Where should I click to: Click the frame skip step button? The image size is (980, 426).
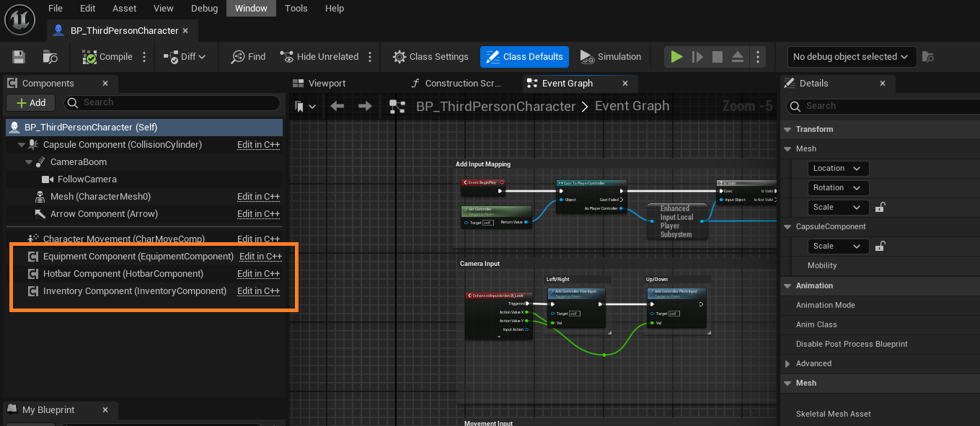pos(697,57)
